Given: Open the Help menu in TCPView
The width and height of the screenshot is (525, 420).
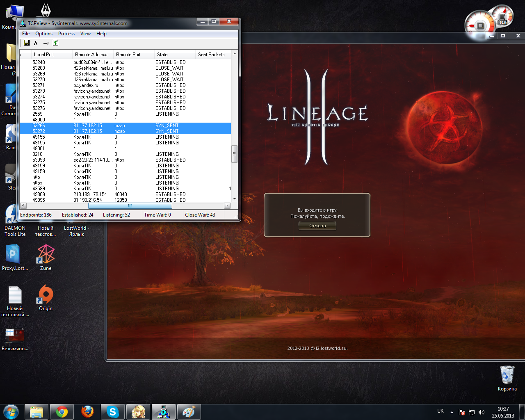Looking at the screenshot, I should pos(101,34).
